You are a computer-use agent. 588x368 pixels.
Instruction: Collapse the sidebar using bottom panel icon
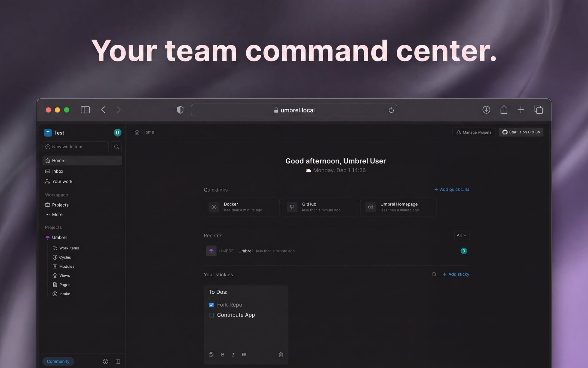tap(118, 361)
